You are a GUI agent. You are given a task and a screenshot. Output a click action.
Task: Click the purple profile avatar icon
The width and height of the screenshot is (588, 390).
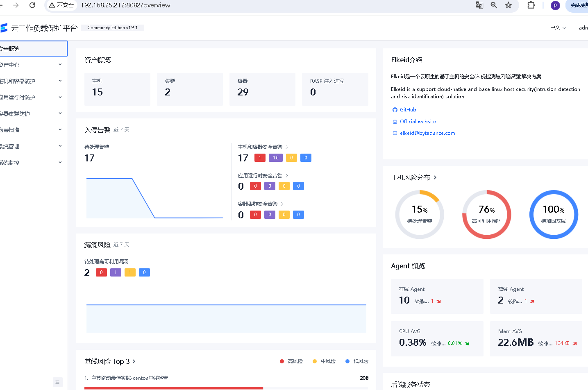click(x=555, y=5)
